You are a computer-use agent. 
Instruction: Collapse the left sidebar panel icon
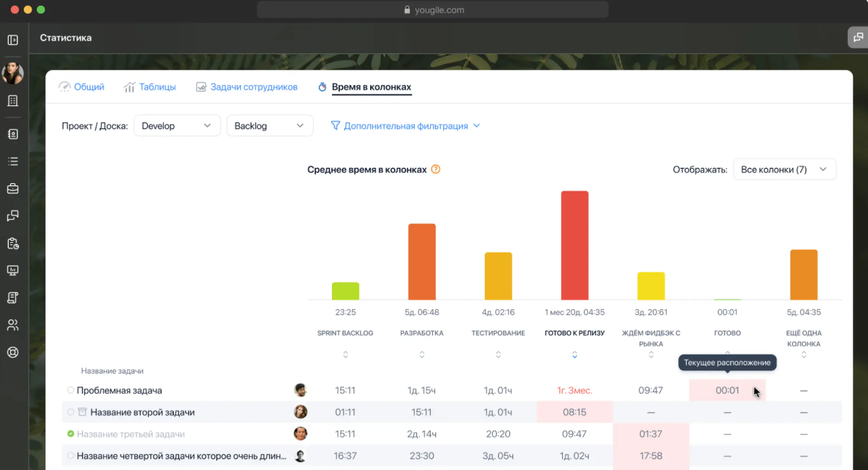point(12,40)
